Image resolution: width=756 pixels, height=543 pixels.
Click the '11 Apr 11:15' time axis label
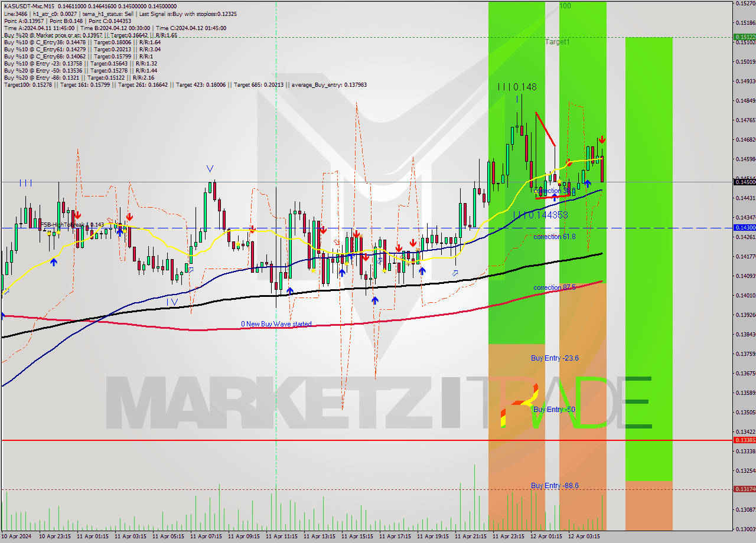[281, 537]
